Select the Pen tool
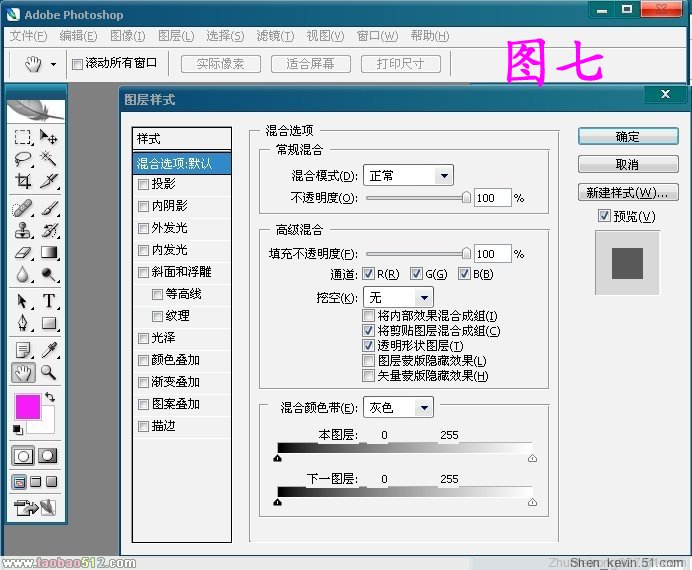 (23, 323)
